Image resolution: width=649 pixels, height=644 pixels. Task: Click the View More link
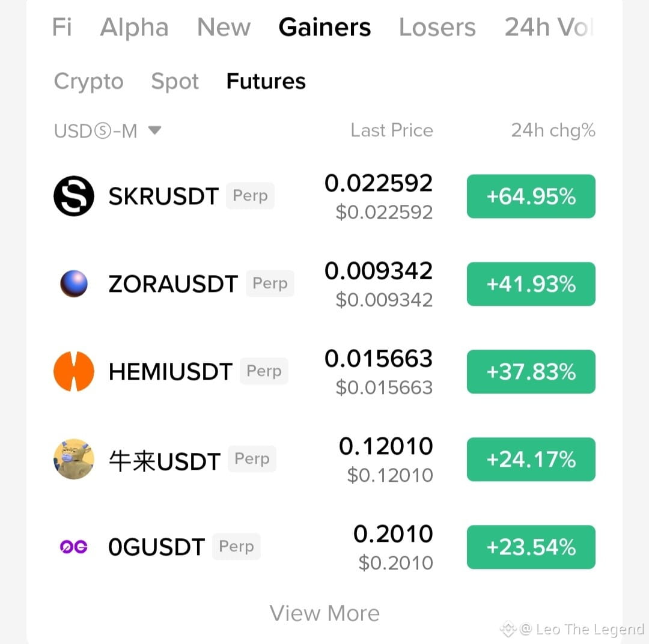(x=324, y=613)
